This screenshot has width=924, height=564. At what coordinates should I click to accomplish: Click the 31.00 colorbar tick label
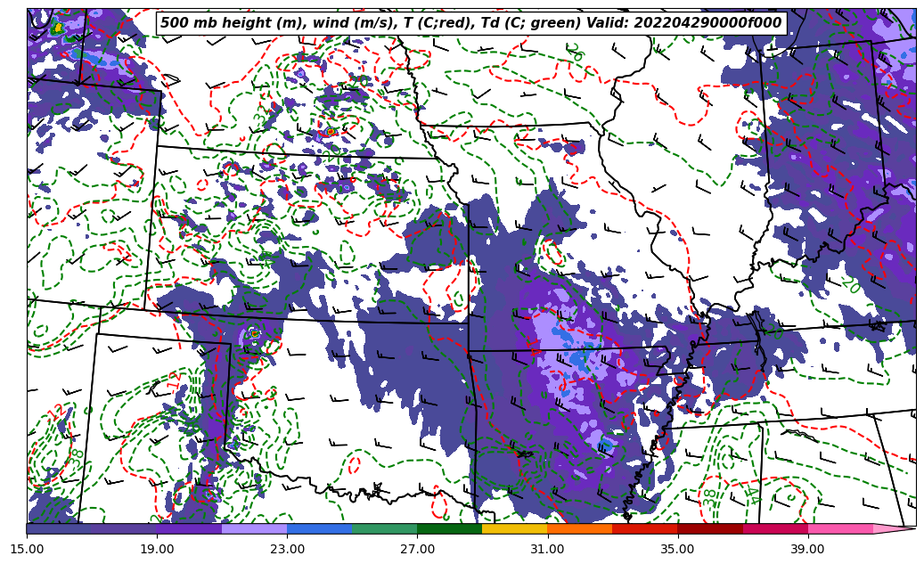pyautogui.click(x=547, y=549)
